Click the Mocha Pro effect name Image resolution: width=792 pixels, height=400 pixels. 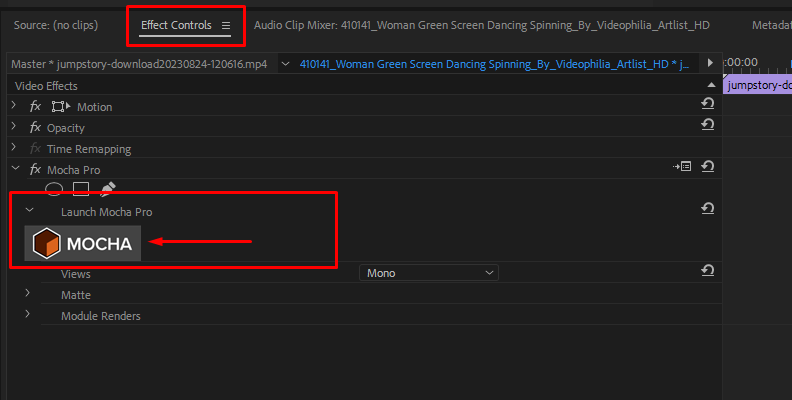(74, 170)
